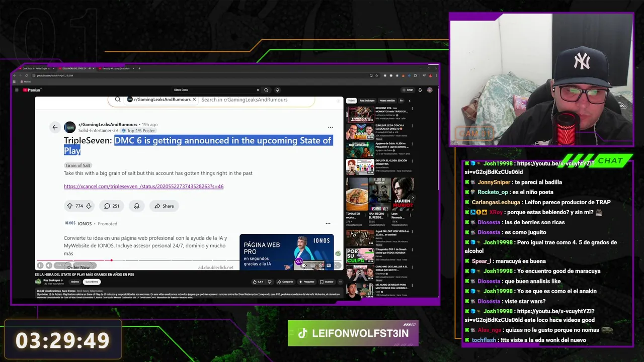Downvote the TripleSeven DMC 6 post
644x362 pixels.
click(89, 206)
